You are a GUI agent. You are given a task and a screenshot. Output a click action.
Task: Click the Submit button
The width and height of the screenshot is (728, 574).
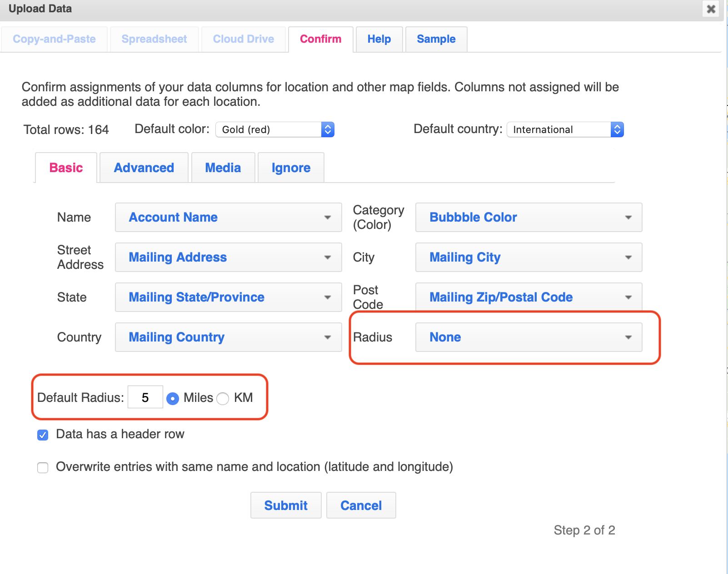click(x=285, y=505)
